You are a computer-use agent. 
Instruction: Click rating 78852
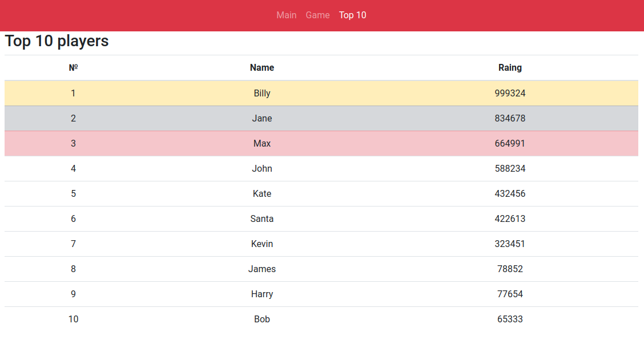coord(510,269)
